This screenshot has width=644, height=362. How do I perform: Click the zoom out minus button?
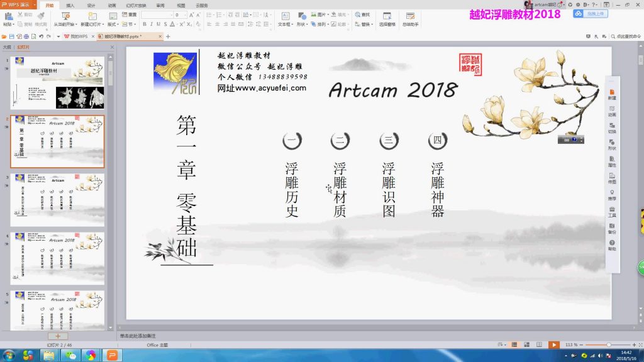[581, 345]
